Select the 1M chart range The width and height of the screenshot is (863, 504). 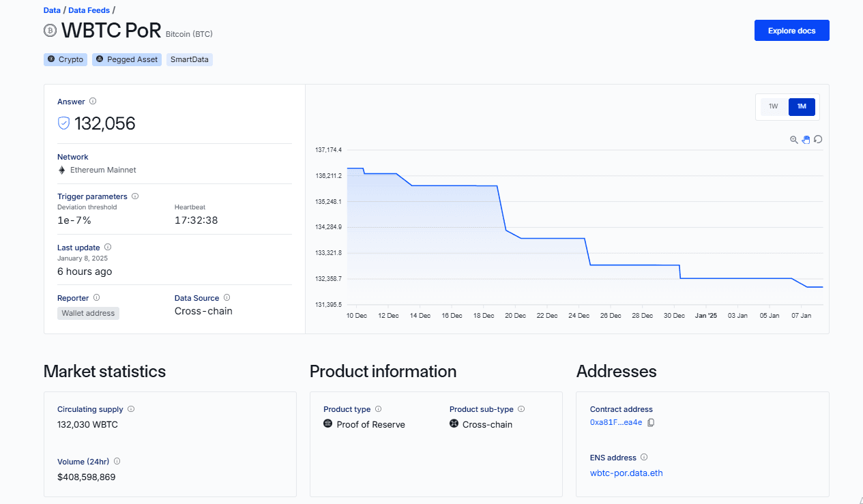[x=802, y=106]
